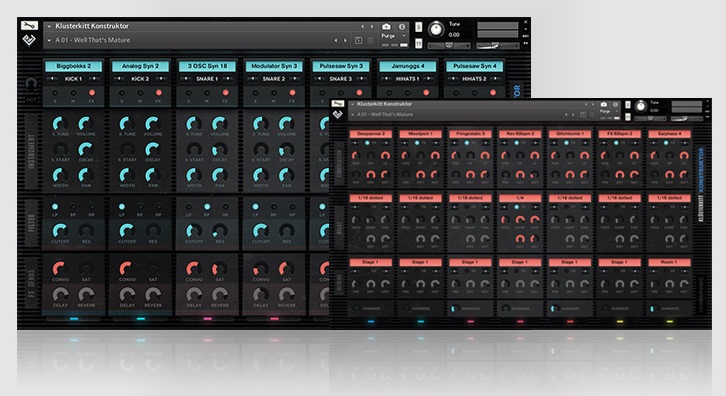The height and width of the screenshot is (396, 726).
Task: Click the save preset icon beside A 01 preset arrows
Action: coord(358,41)
